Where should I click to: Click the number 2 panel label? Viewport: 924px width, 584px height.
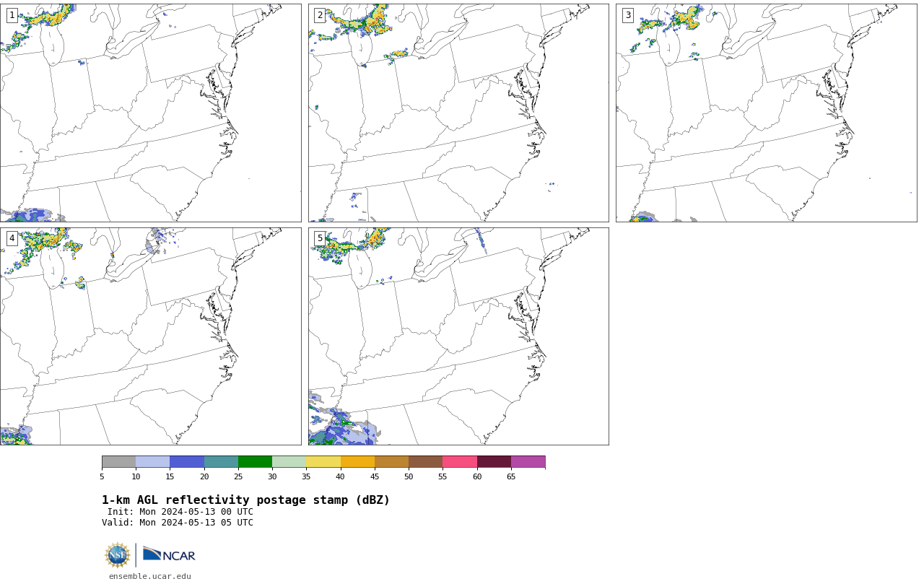tap(320, 15)
